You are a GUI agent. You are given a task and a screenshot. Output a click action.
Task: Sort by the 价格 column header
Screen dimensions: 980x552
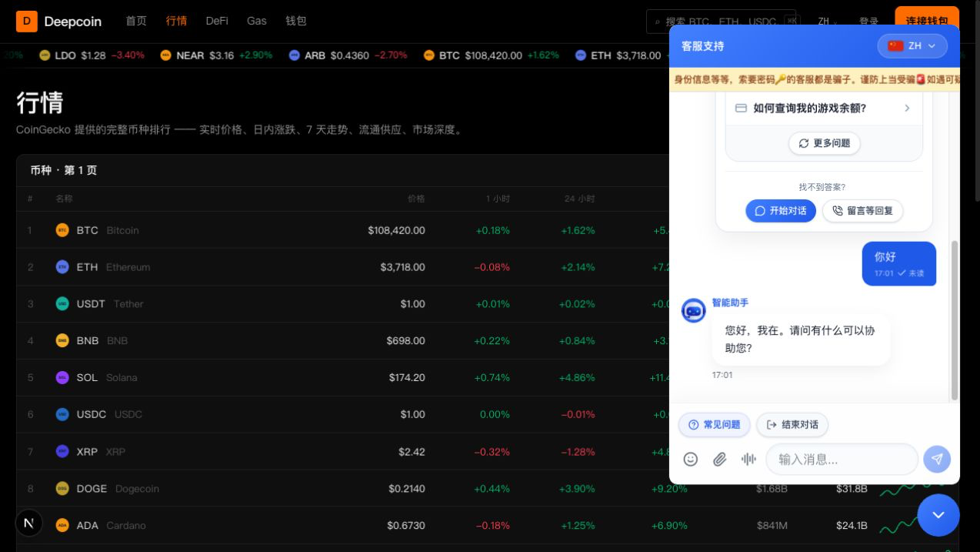click(416, 199)
